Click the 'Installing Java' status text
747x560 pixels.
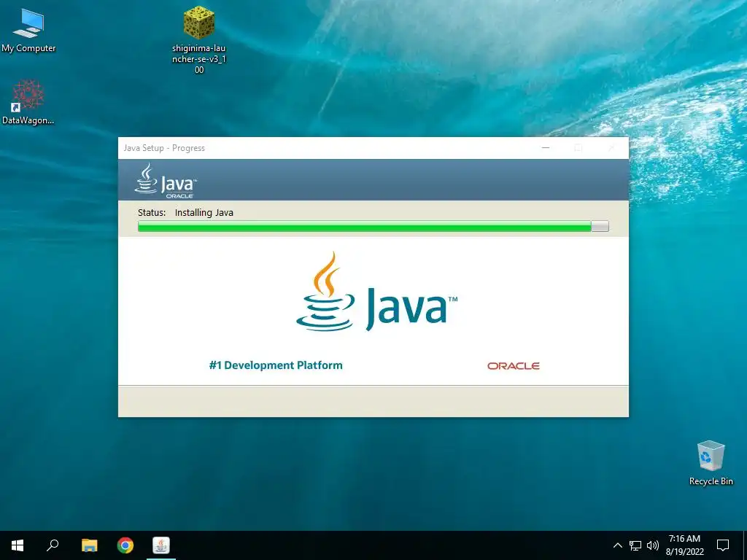click(204, 213)
